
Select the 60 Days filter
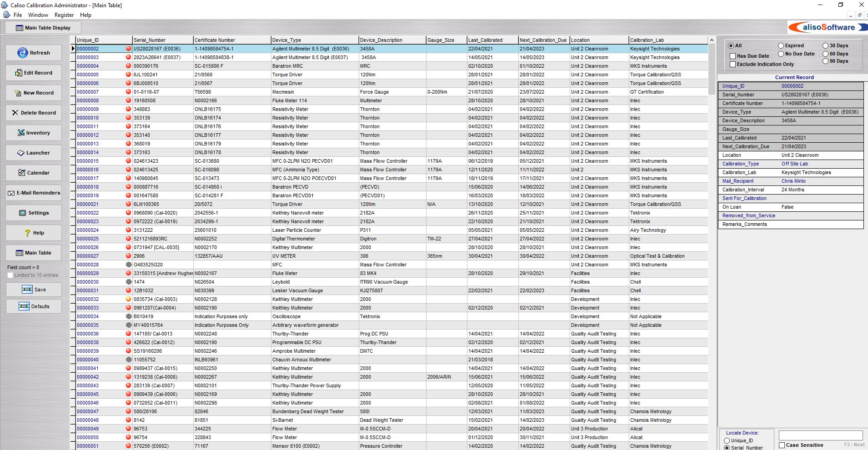pos(825,54)
